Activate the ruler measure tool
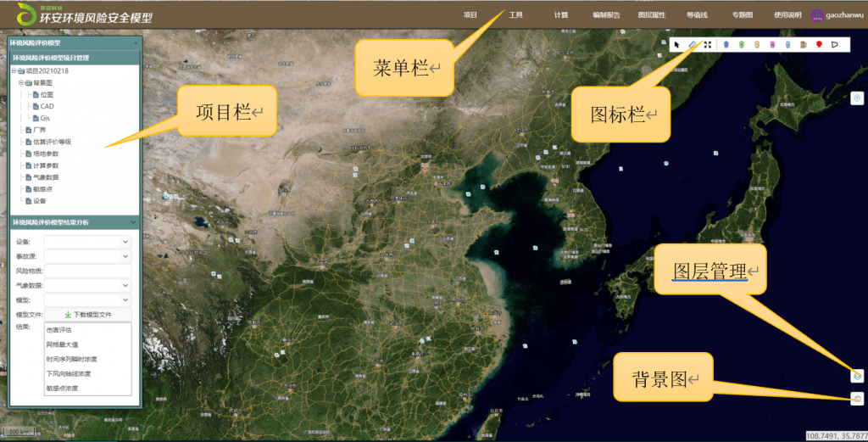The height and width of the screenshot is (442, 868). pyautogui.click(x=693, y=44)
